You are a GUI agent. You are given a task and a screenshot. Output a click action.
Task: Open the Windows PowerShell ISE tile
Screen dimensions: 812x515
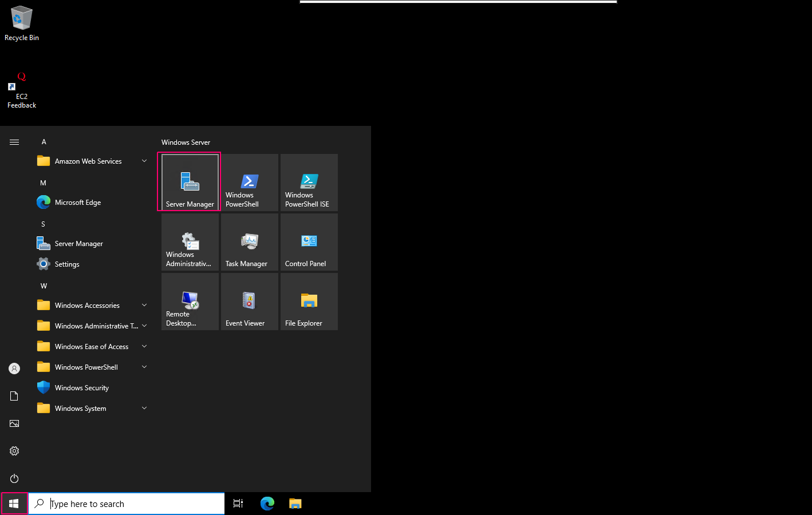coord(309,183)
